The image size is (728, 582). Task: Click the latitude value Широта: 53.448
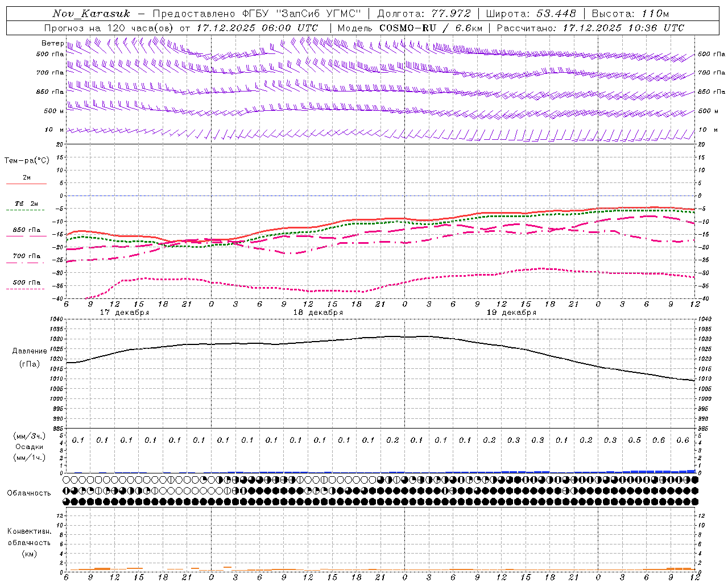(531, 14)
